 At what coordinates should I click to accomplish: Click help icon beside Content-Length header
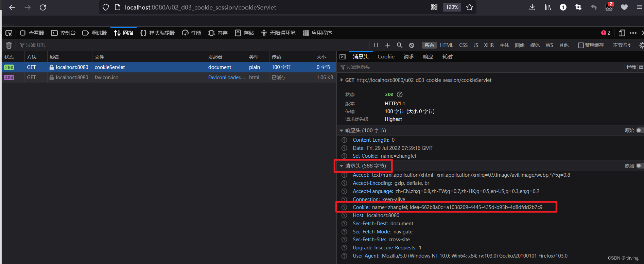click(344, 140)
